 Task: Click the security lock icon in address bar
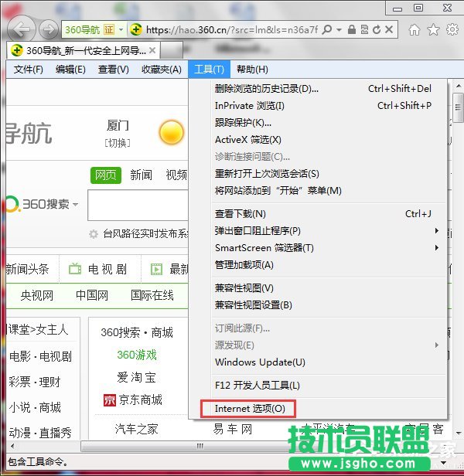coord(352,29)
